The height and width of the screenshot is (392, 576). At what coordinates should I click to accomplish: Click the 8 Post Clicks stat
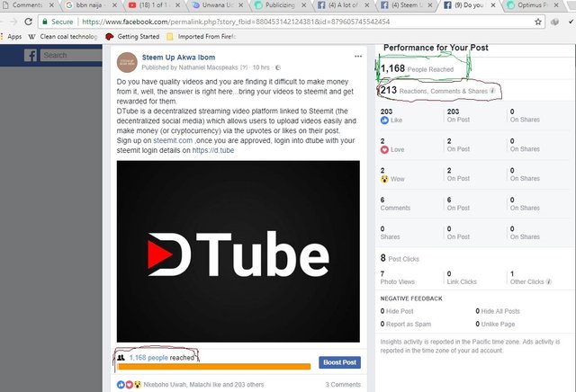pyautogui.click(x=400, y=258)
